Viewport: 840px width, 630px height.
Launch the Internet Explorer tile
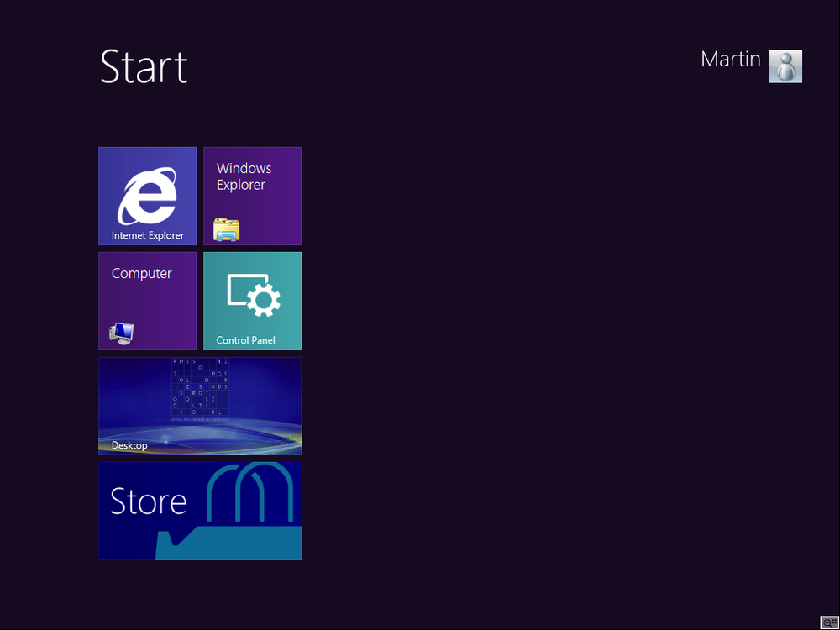pyautogui.click(x=147, y=196)
